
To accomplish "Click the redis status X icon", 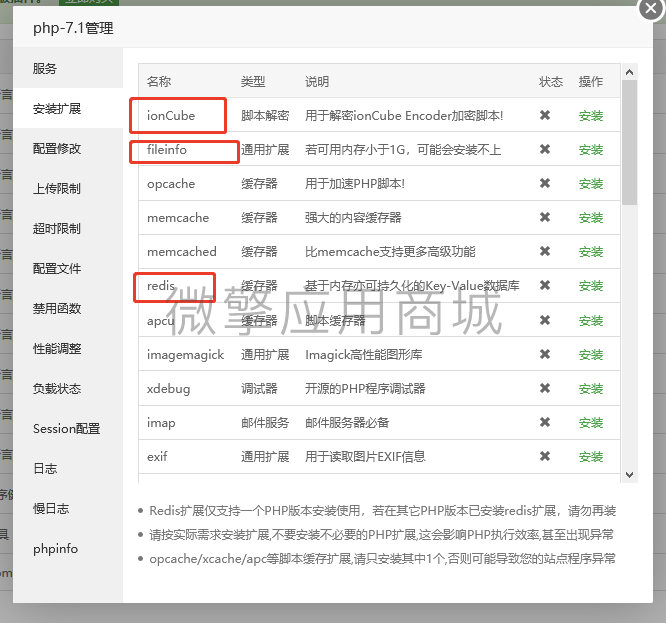I will [x=545, y=285].
